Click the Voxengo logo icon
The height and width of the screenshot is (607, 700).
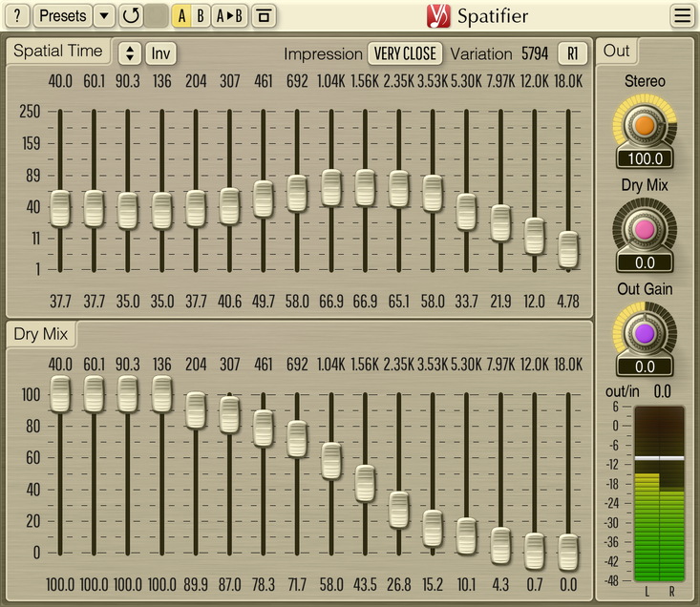[438, 16]
